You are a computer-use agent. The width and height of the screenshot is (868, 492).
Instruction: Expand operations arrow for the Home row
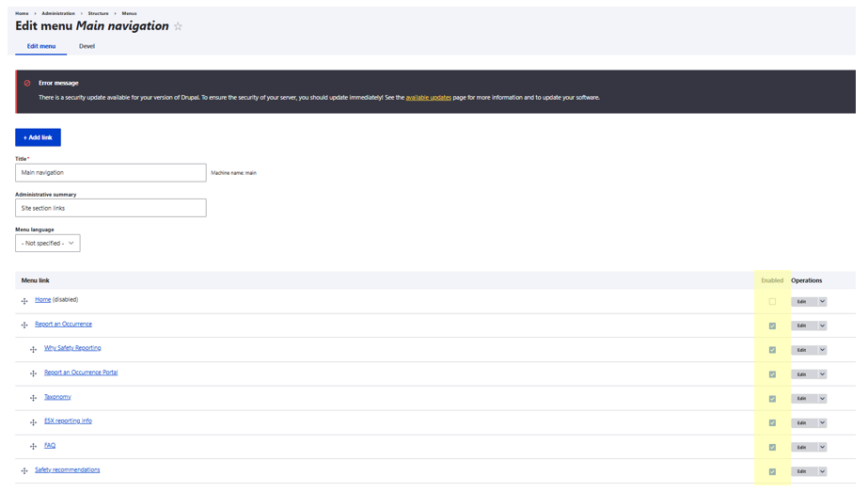pos(822,302)
